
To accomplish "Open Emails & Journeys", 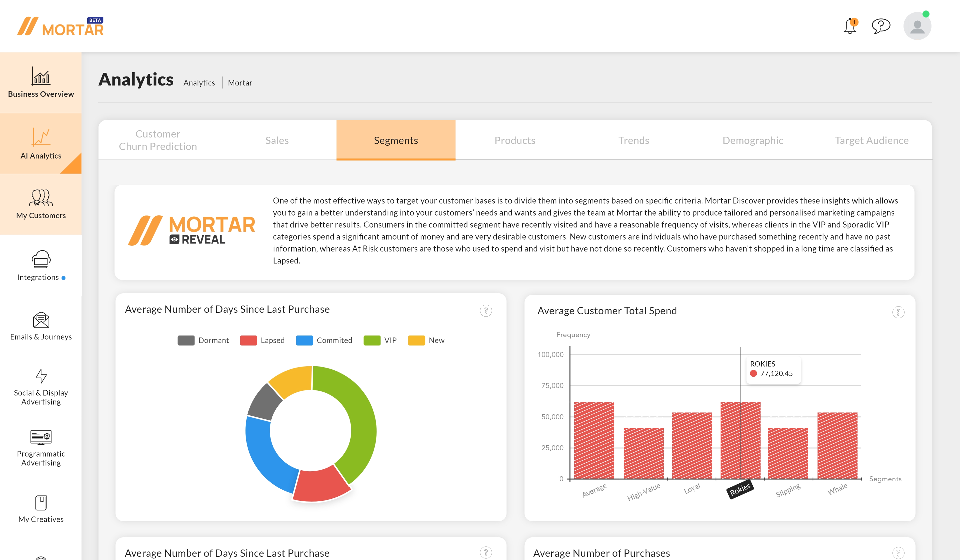I will pos(41,327).
